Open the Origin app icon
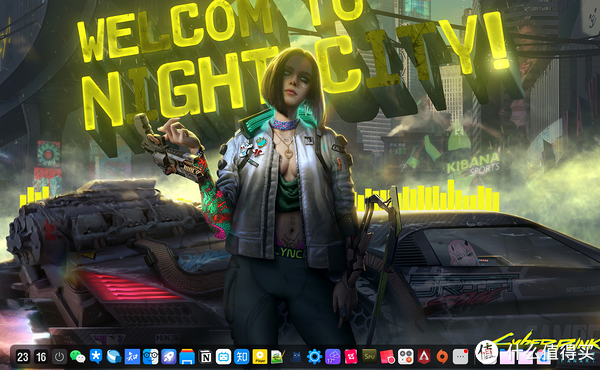Screen dimensions: 600x370 click(x=442, y=357)
